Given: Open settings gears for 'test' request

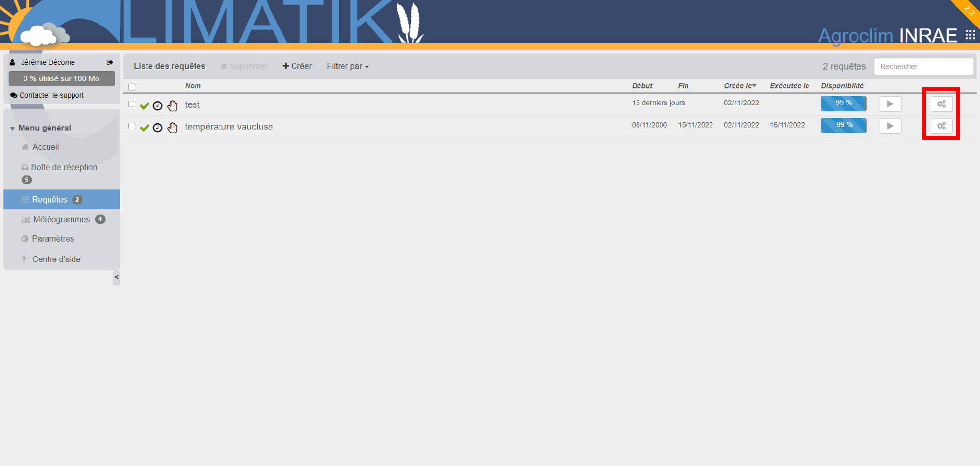Looking at the screenshot, I should point(941,104).
